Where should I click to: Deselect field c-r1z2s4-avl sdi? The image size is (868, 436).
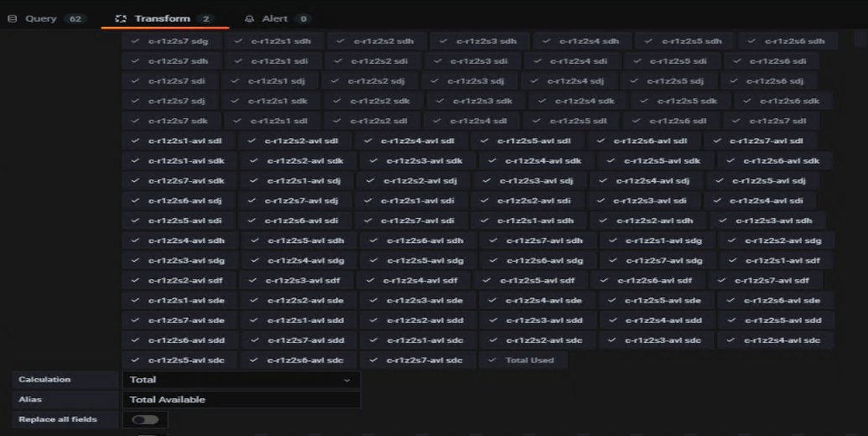point(760,201)
